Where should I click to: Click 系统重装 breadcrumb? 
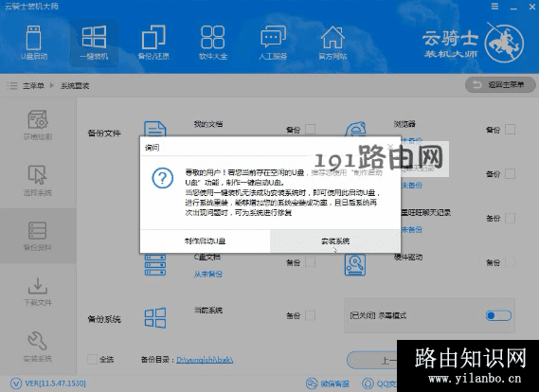(x=75, y=85)
